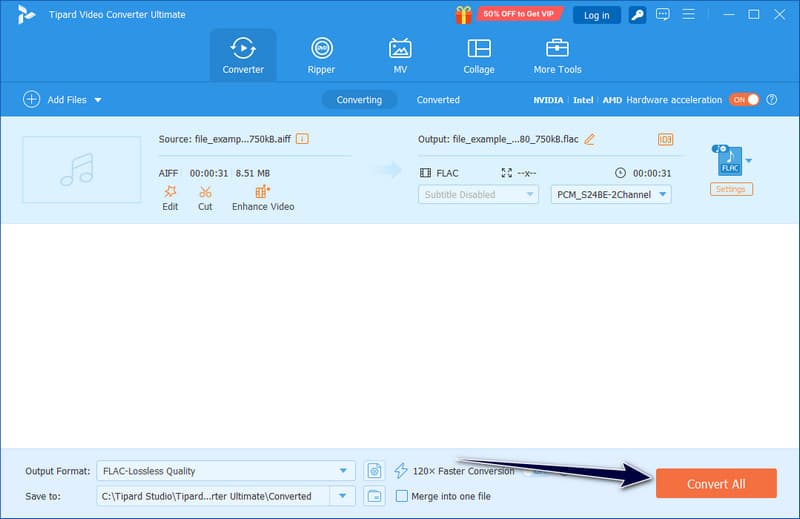Open Edit for the AIFF file
800x519 pixels.
coord(170,199)
